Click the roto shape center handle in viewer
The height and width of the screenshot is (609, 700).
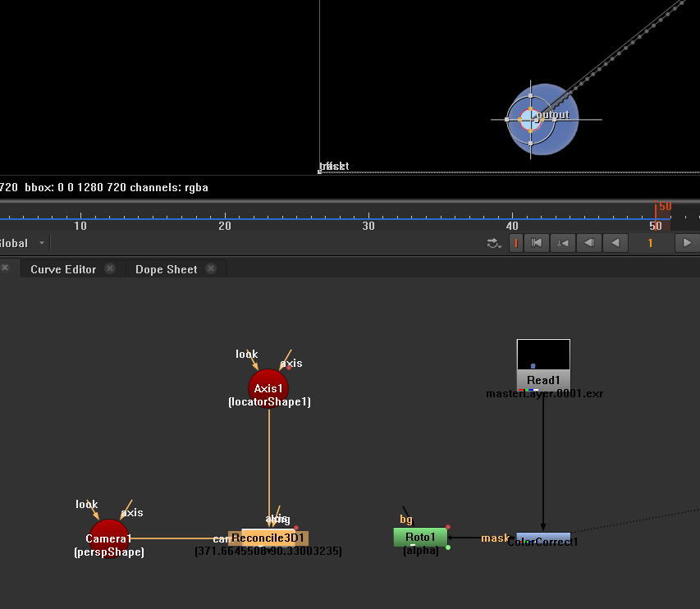click(x=530, y=120)
